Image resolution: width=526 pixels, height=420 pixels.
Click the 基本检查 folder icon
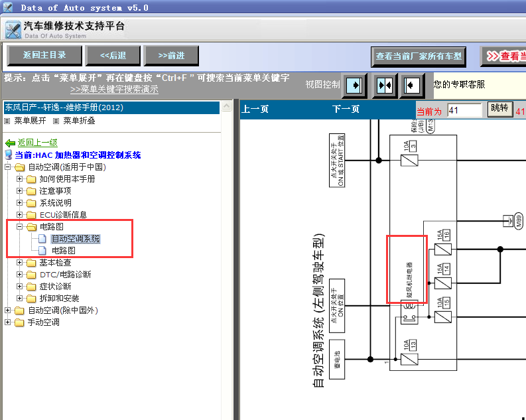click(31, 263)
